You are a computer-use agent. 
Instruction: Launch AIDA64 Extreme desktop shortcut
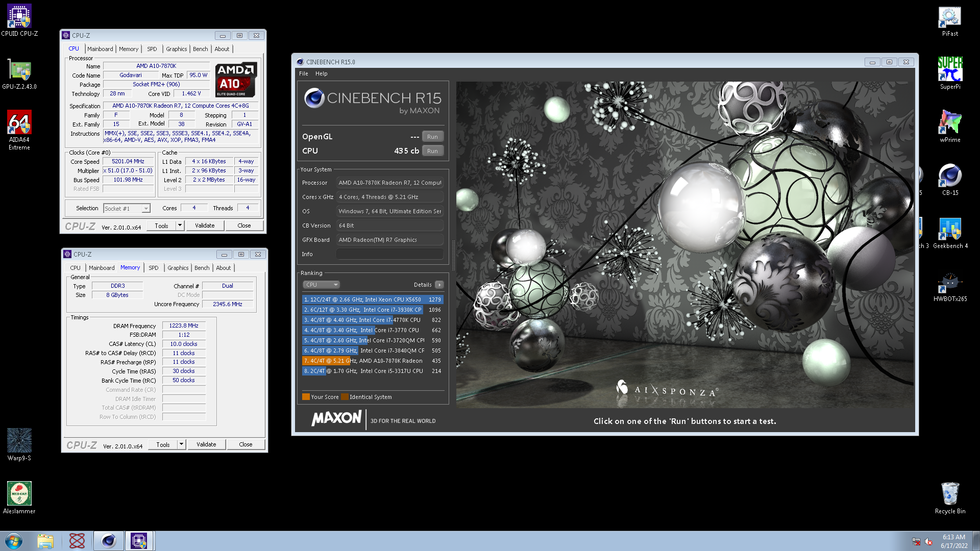[19, 130]
